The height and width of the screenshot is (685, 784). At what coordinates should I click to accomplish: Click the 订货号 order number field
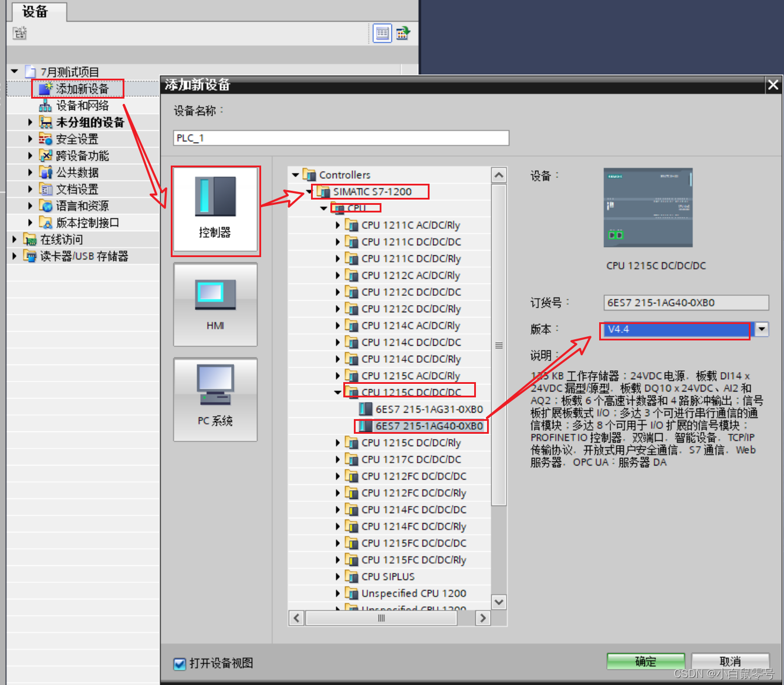[x=686, y=302]
